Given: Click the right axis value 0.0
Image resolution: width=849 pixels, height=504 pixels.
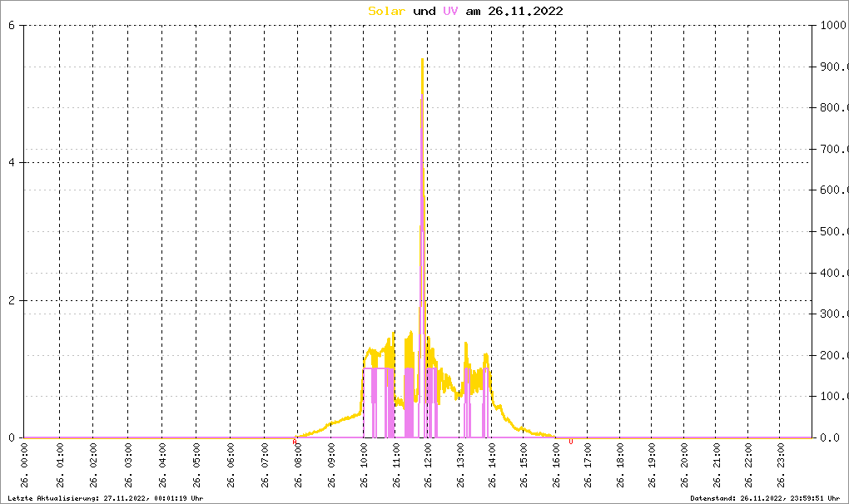Looking at the screenshot, I should pos(830,437).
